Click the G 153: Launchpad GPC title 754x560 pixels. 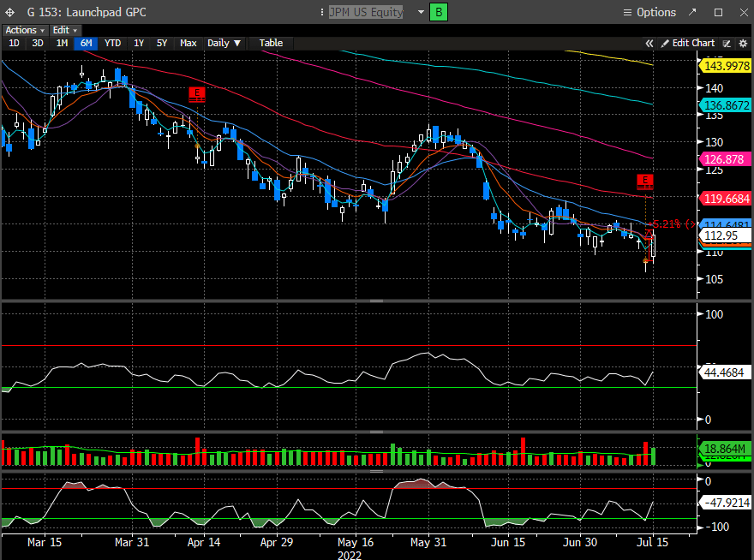point(87,13)
